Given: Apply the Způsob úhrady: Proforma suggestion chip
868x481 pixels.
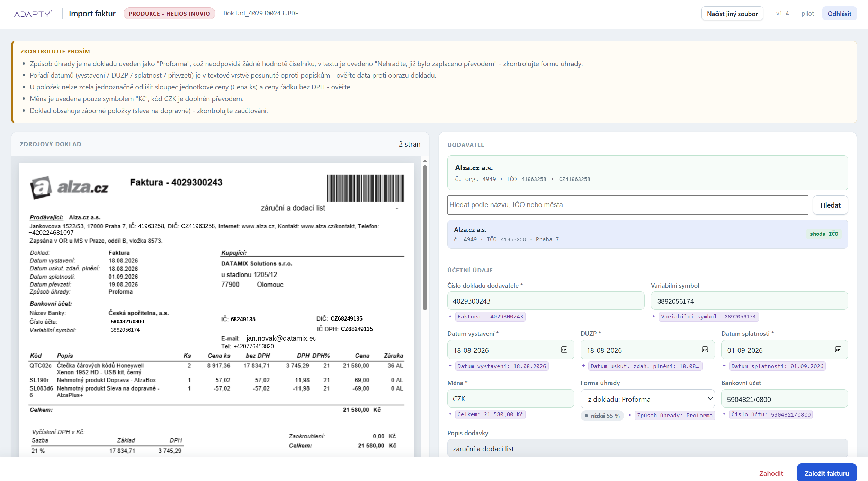Looking at the screenshot, I should point(675,415).
